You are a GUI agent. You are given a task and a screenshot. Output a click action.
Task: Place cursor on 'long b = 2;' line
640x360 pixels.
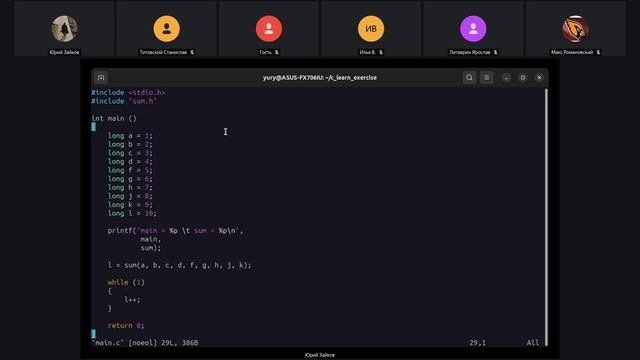coord(130,144)
